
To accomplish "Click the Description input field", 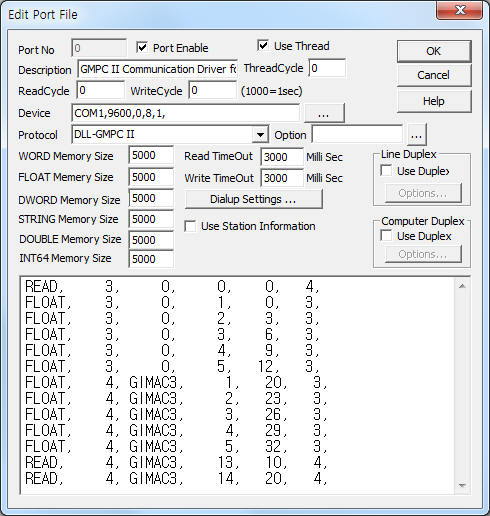I will 157,69.
